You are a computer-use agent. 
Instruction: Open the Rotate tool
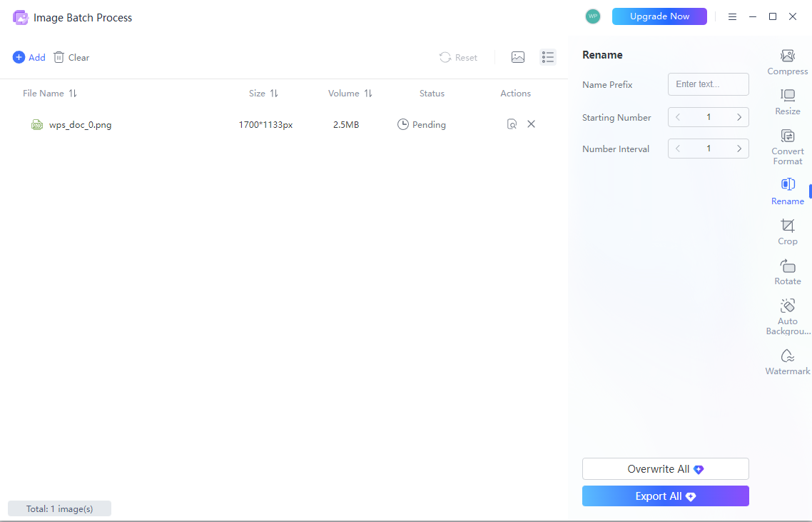[x=787, y=272]
